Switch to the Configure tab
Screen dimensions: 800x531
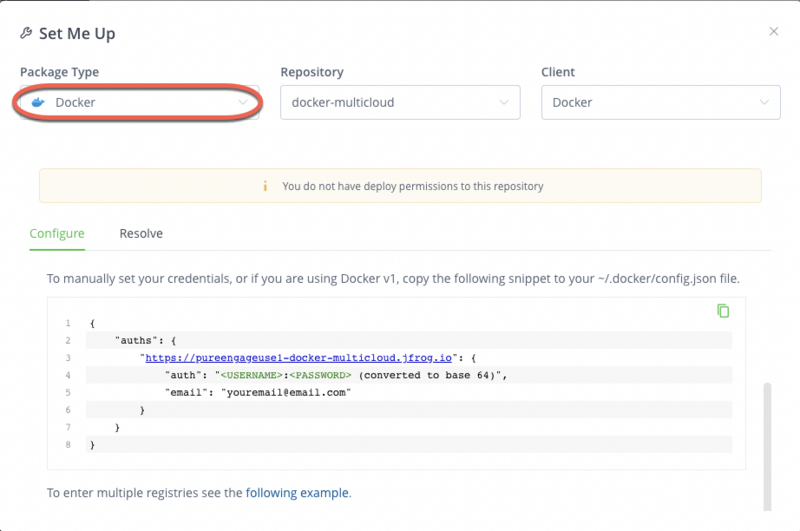click(x=57, y=234)
